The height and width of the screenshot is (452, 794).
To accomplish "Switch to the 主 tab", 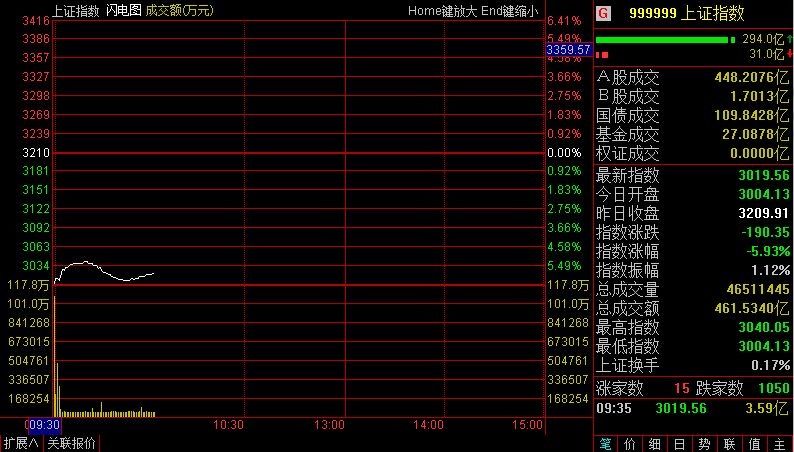I will pos(779,443).
